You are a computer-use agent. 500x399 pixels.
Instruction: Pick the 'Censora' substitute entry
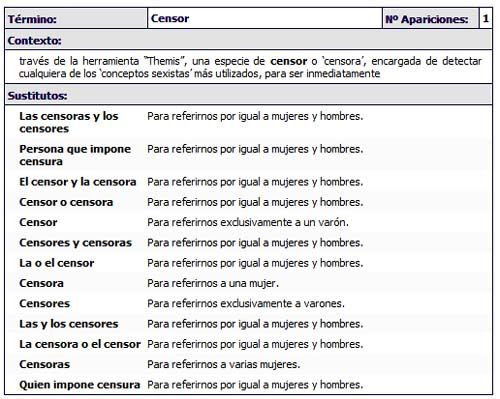(x=41, y=283)
